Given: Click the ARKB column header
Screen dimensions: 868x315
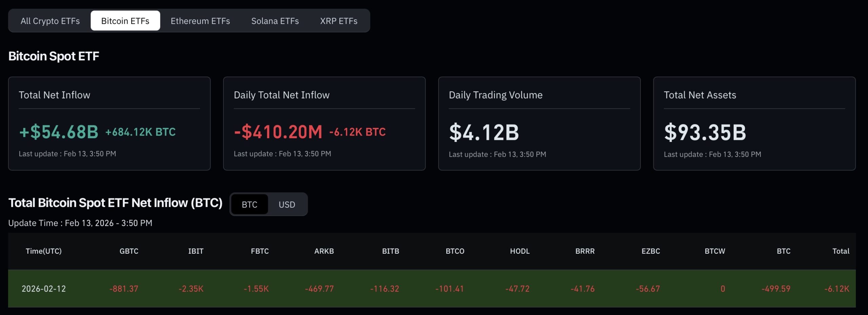Looking at the screenshot, I should pos(324,251).
